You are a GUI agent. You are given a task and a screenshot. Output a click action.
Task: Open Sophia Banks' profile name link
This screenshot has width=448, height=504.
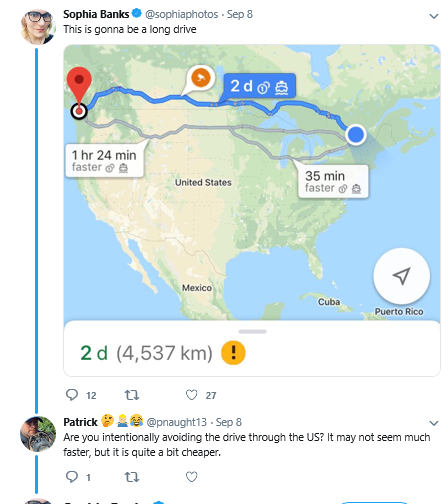pyautogui.click(x=96, y=14)
